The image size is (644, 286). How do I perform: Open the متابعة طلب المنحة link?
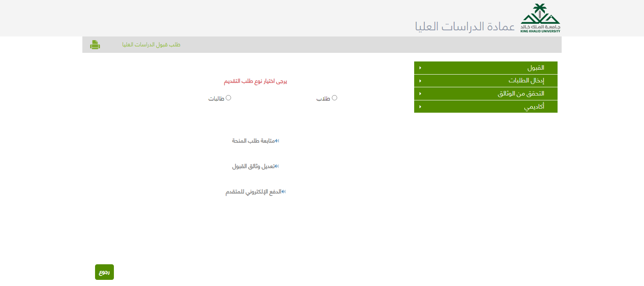click(253, 141)
